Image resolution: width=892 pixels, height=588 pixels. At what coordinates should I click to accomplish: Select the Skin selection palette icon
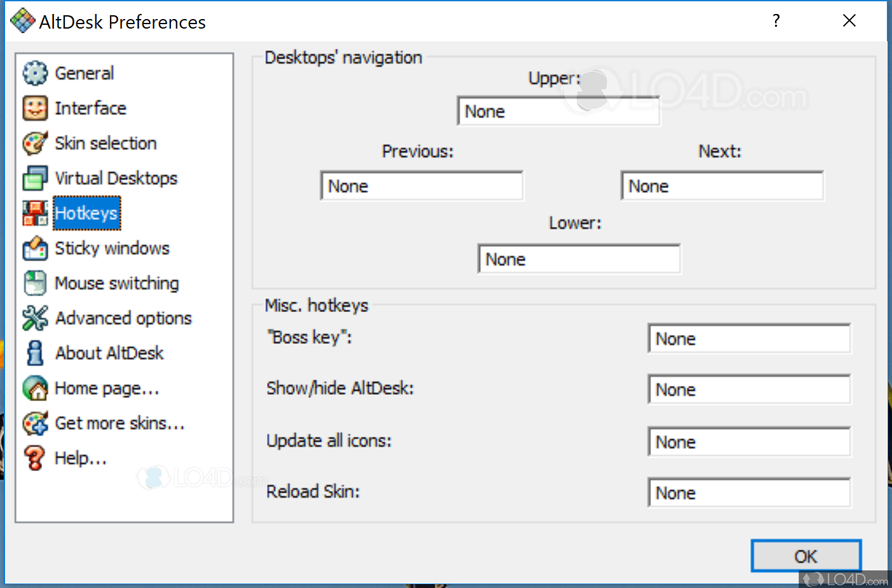[35, 143]
